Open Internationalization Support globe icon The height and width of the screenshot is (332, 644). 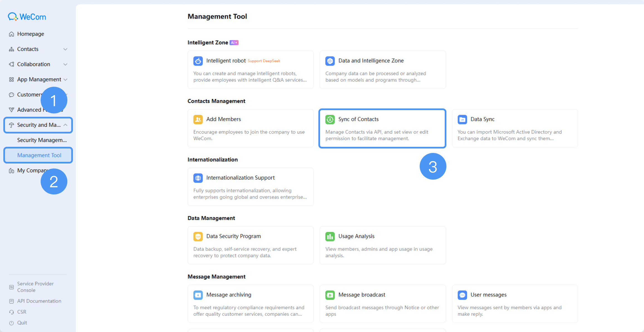pyautogui.click(x=198, y=178)
